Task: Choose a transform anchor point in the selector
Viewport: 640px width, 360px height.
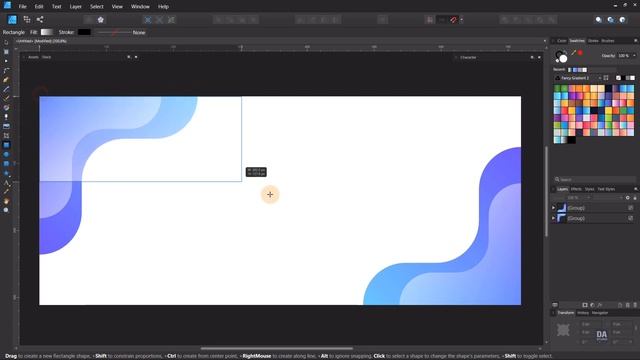Action: click(563, 330)
